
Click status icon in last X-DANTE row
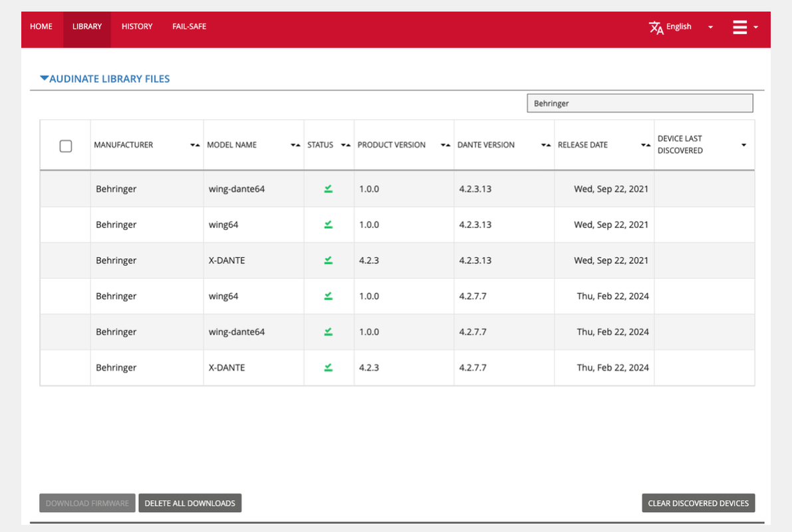tap(329, 368)
